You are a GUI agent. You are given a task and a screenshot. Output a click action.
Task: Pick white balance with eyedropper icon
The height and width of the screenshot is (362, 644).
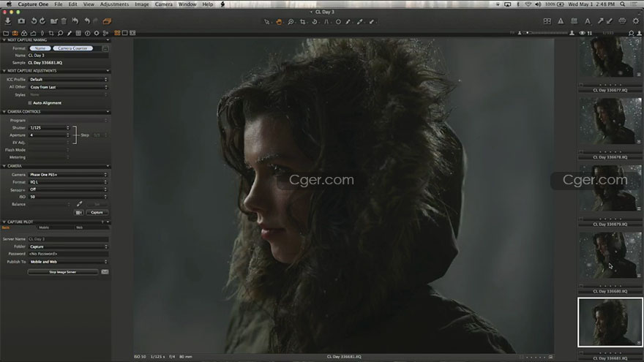79,204
